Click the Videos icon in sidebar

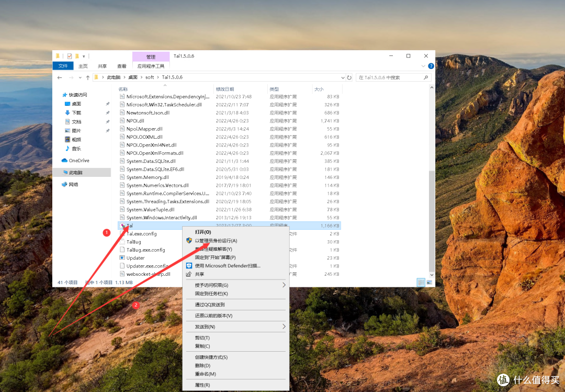click(67, 140)
